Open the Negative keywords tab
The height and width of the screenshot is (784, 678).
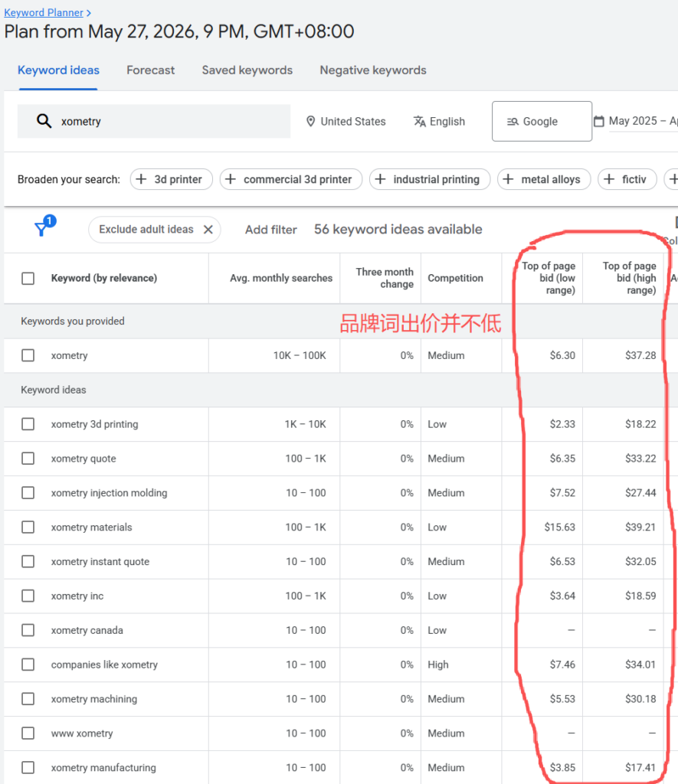click(x=373, y=70)
